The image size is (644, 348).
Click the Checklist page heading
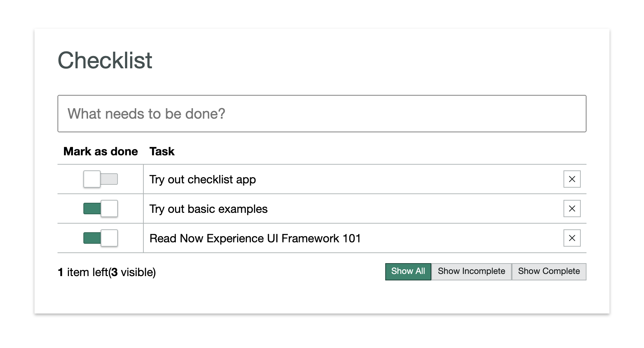[x=105, y=60]
